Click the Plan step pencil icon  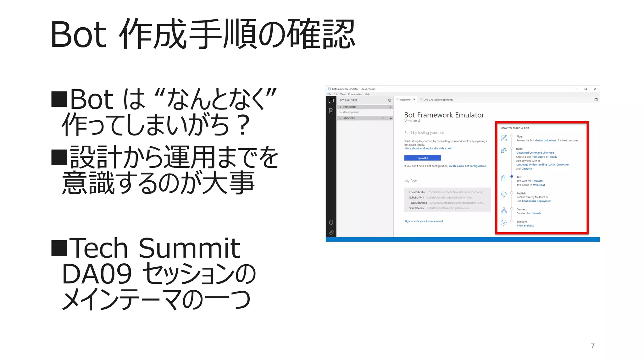coord(504,137)
